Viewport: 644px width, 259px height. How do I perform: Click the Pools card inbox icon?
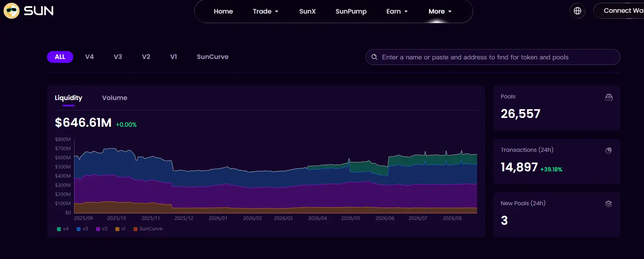coord(609,97)
